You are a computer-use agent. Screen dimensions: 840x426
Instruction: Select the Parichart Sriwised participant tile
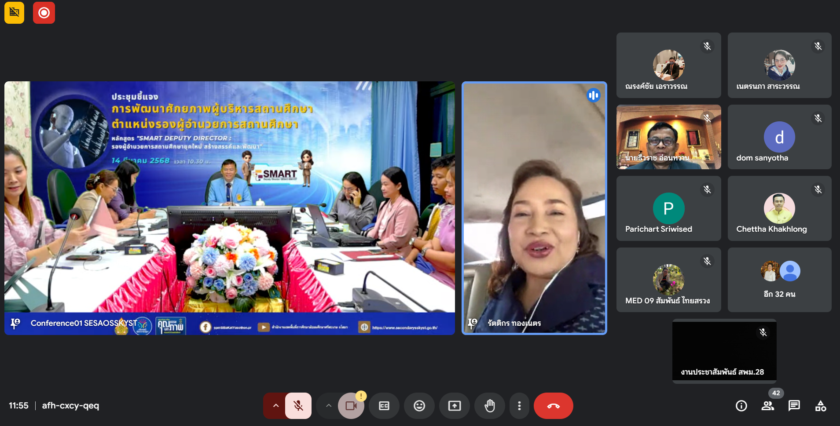[x=668, y=209]
